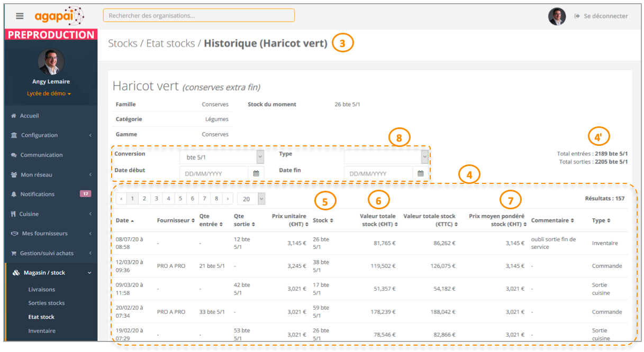The image size is (644, 352).
Task: Sort by Date column
Action: [125, 220]
